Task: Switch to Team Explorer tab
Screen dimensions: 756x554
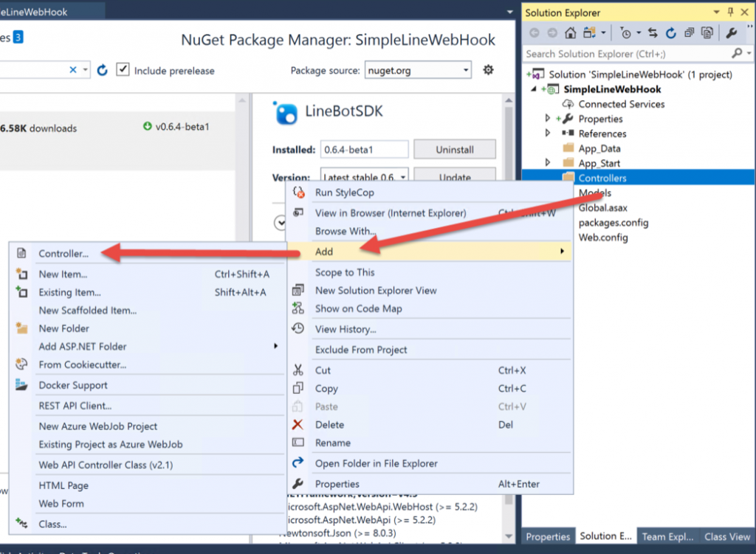Action: coord(667,536)
